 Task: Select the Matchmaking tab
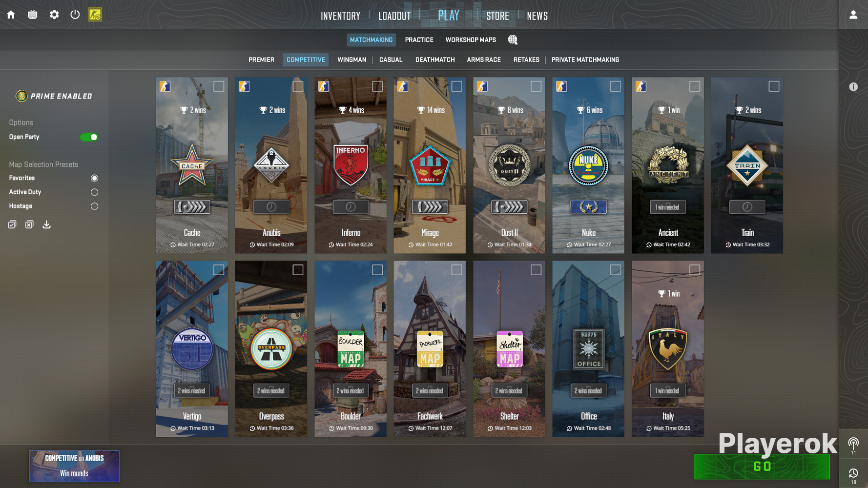(371, 40)
